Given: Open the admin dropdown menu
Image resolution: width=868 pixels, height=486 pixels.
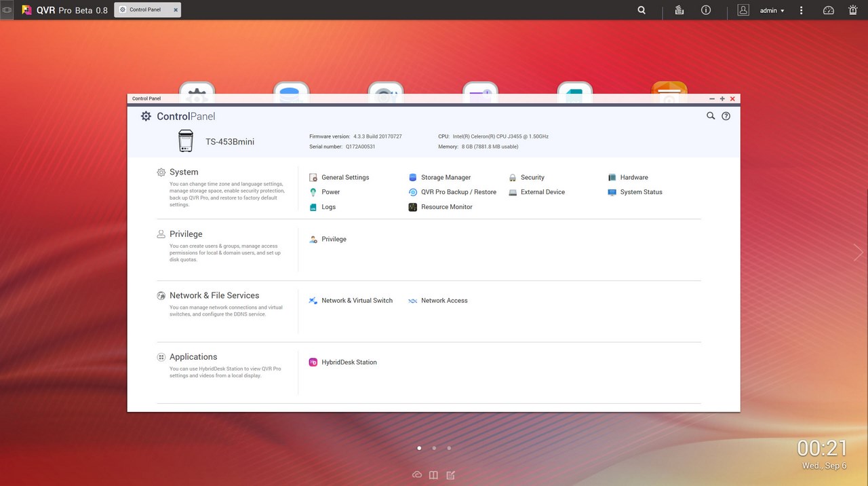Looking at the screenshot, I should (x=772, y=10).
